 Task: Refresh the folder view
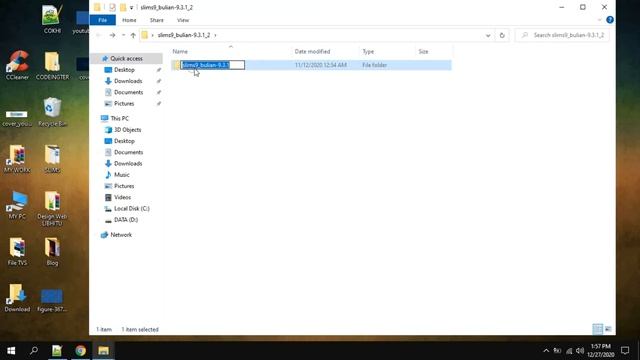tap(502, 36)
